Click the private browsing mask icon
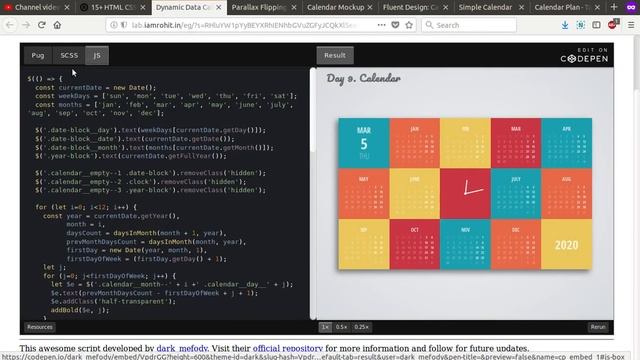The height and width of the screenshot is (360, 640). (631, 7)
